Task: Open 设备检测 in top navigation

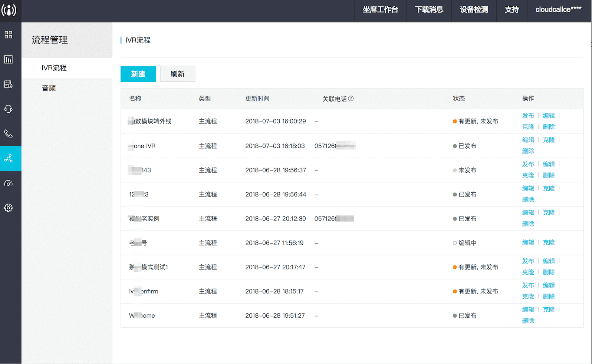Action: (474, 10)
